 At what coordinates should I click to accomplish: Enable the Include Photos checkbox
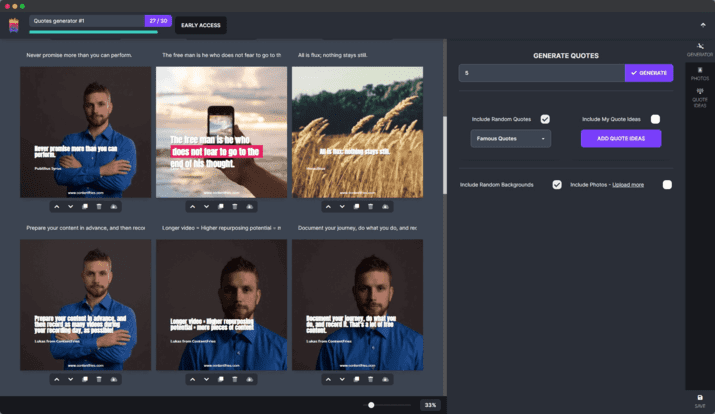pyautogui.click(x=667, y=185)
